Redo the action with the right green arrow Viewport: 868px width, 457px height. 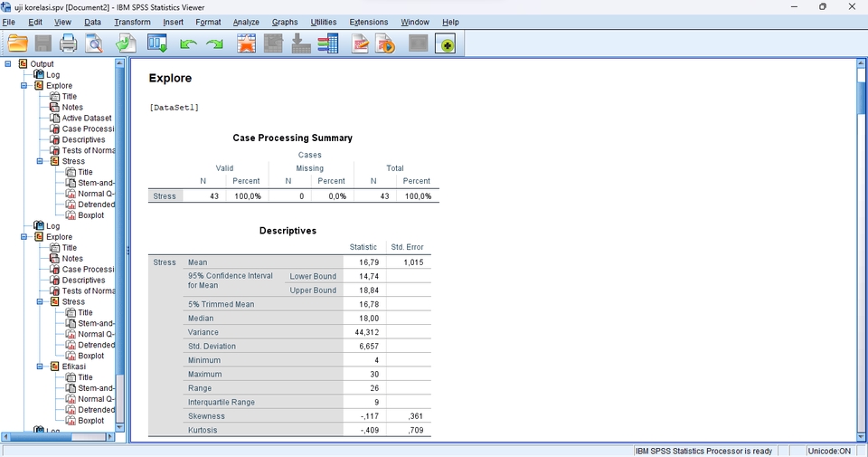pyautogui.click(x=214, y=44)
